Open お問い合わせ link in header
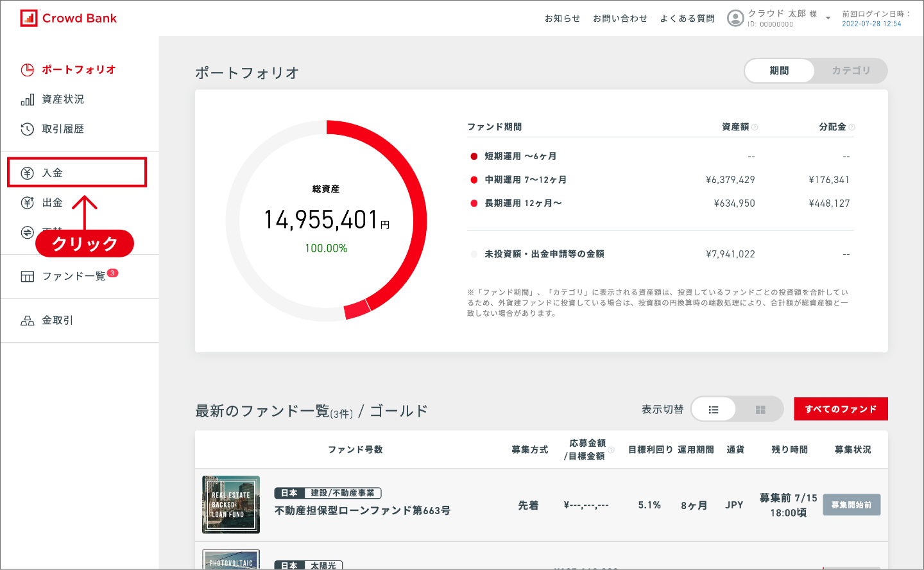 click(x=620, y=19)
